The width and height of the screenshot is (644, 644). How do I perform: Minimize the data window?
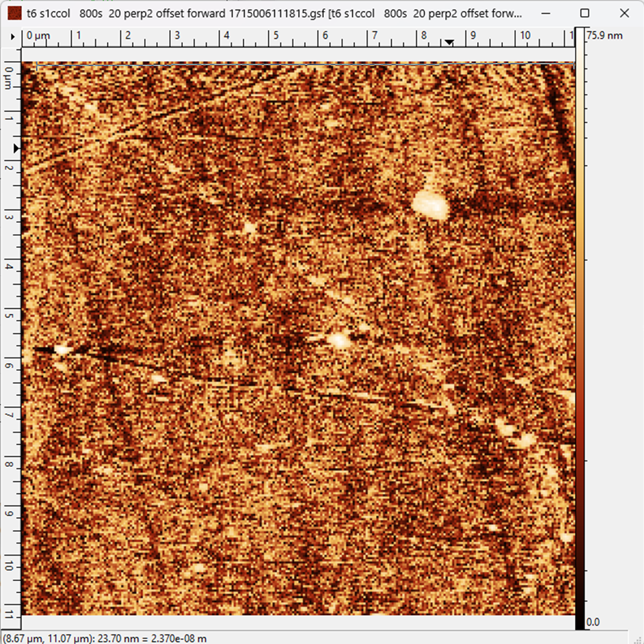point(545,13)
